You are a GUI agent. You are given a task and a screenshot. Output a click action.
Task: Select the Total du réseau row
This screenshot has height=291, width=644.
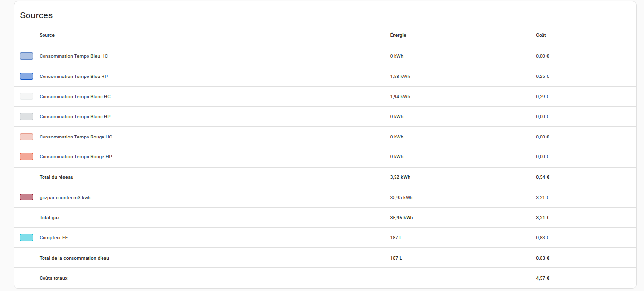tap(325, 177)
